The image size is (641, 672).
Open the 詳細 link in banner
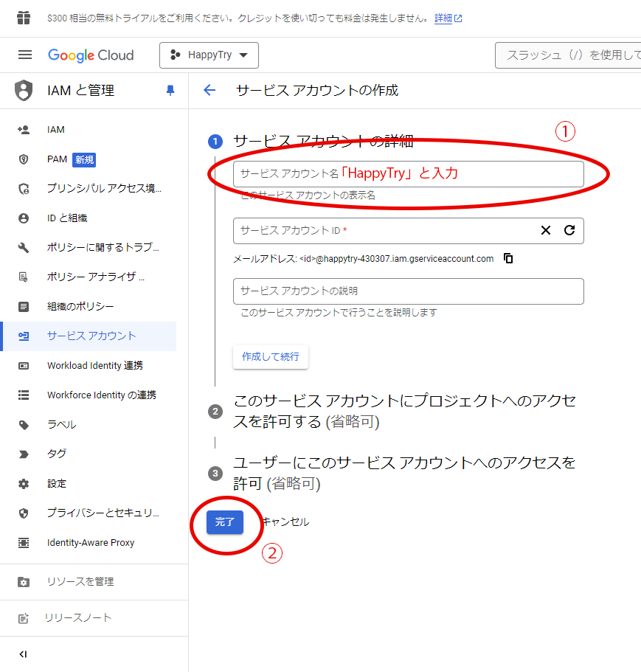tap(443, 18)
